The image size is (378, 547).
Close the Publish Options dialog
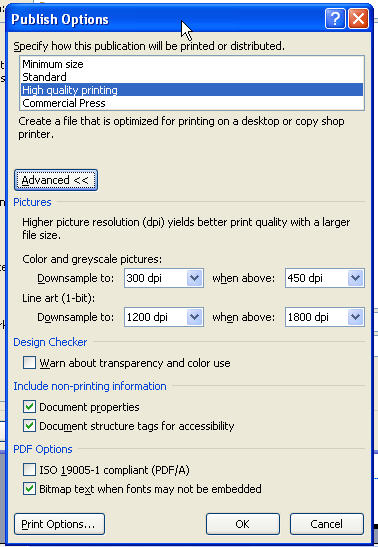click(358, 19)
